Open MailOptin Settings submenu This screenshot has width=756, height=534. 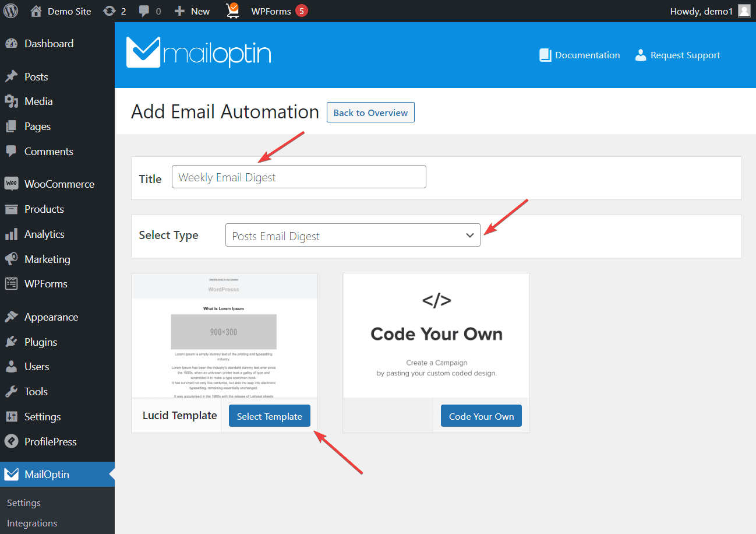pos(24,503)
